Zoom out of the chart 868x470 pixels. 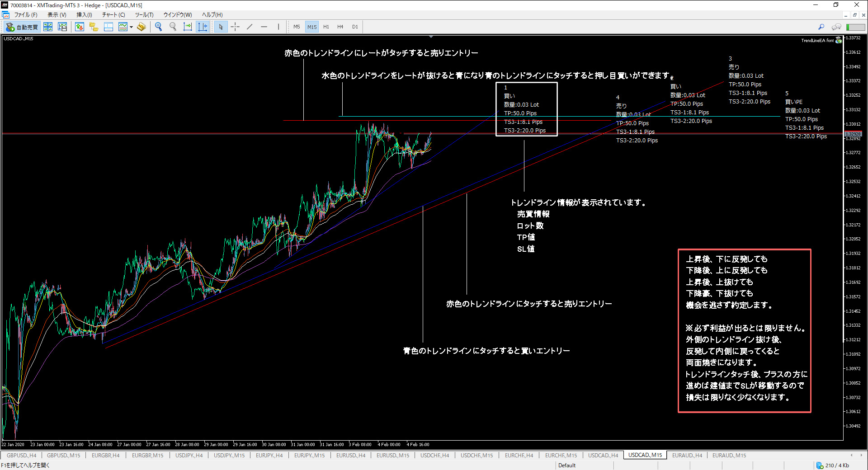coord(173,27)
